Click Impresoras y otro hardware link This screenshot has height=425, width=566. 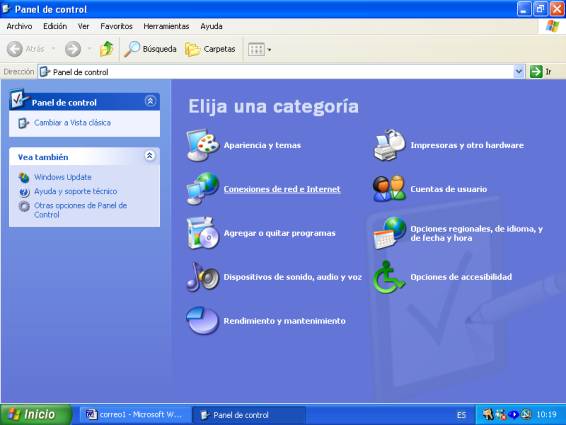(467, 145)
